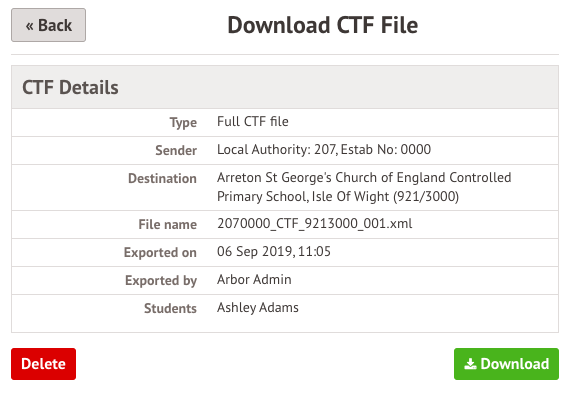Click the File name row label

coord(168,224)
